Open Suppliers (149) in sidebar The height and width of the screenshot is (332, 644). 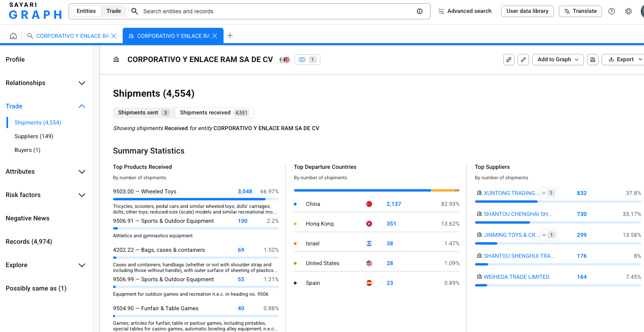pyautogui.click(x=34, y=136)
